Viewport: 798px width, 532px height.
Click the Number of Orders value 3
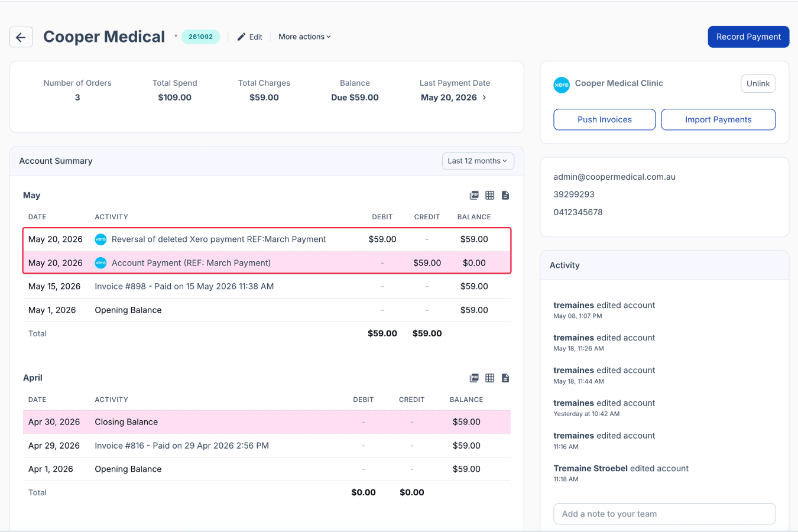(77, 98)
